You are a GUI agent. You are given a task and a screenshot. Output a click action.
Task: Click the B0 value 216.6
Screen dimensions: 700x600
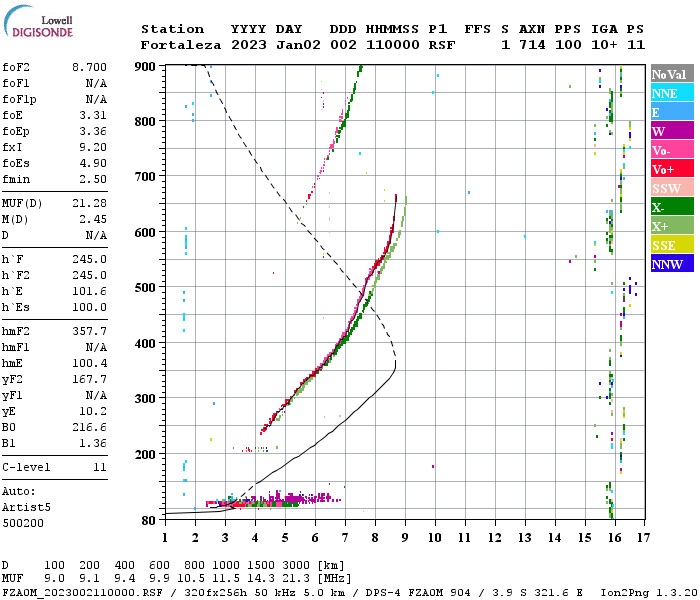point(89,427)
